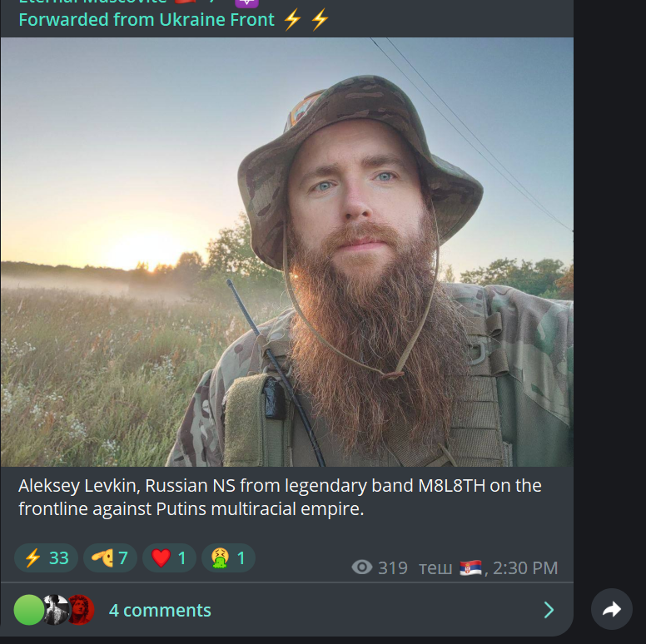Click the black-and-white commenter avatar

[57, 610]
